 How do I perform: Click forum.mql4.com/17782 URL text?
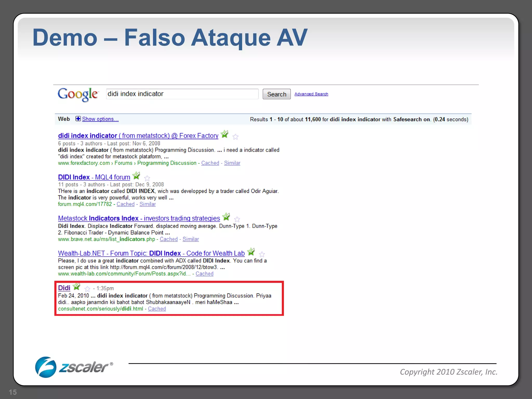(85, 204)
